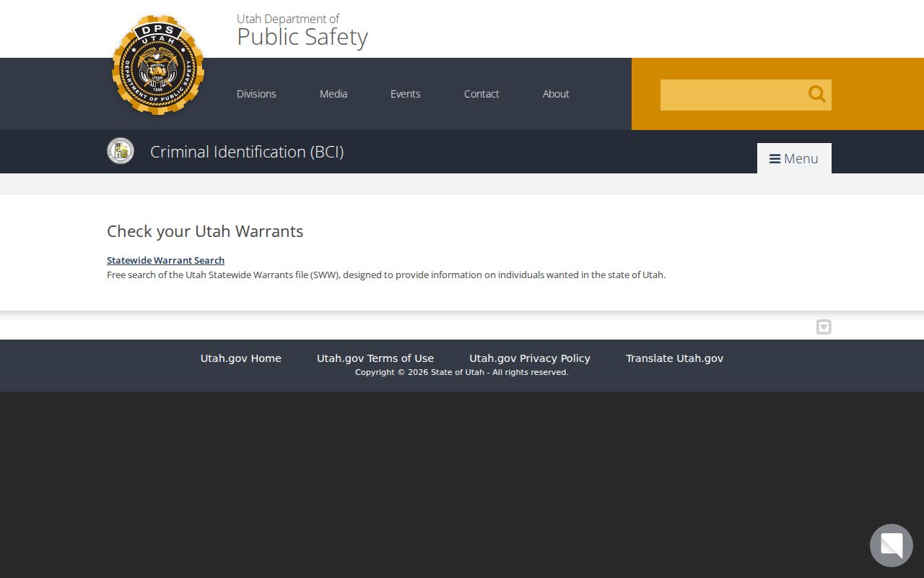Click the copyright State of Utah text

[462, 372]
